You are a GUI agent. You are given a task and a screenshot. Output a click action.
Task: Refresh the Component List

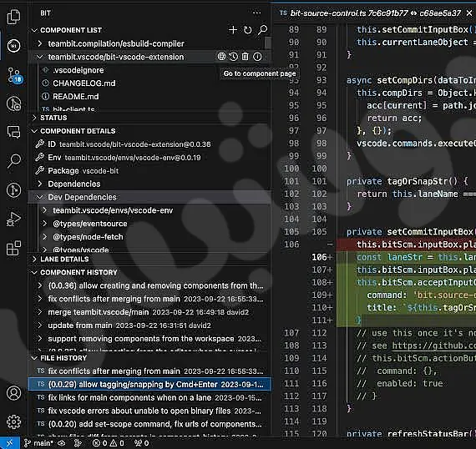248,30
